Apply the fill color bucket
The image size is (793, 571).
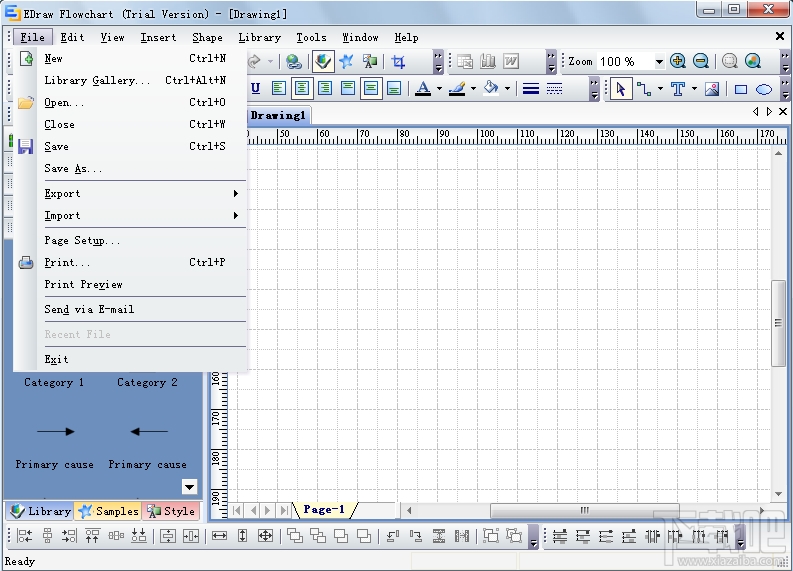pos(491,89)
